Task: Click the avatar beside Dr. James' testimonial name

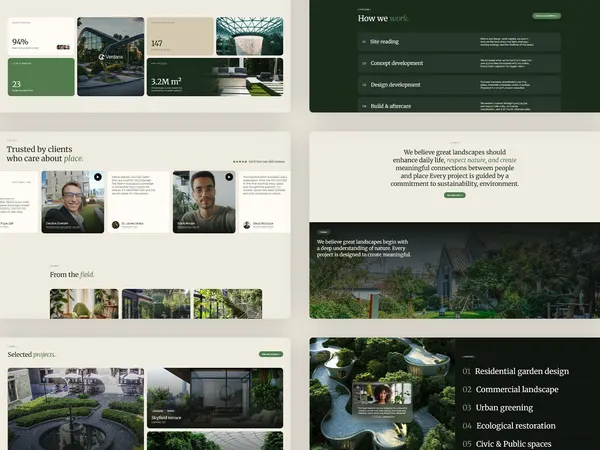Action: (116, 225)
